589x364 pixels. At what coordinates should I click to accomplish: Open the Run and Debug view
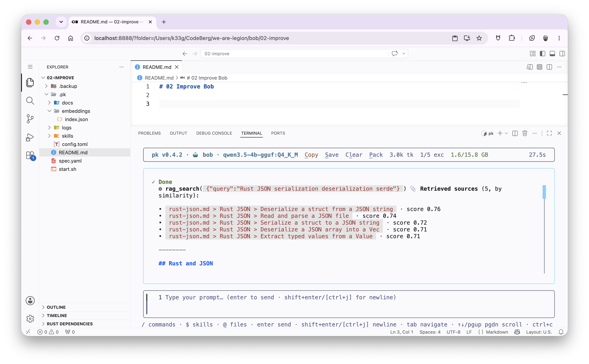pyautogui.click(x=30, y=137)
